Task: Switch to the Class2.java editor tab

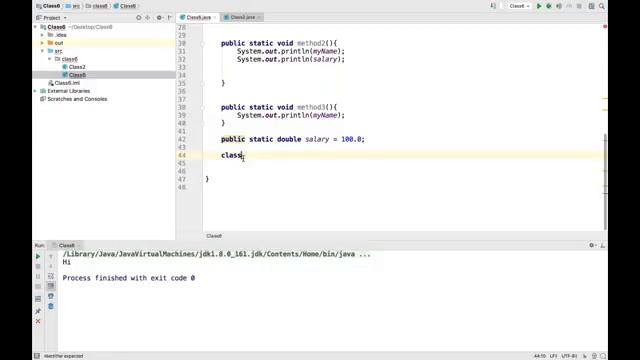Action: [242, 18]
